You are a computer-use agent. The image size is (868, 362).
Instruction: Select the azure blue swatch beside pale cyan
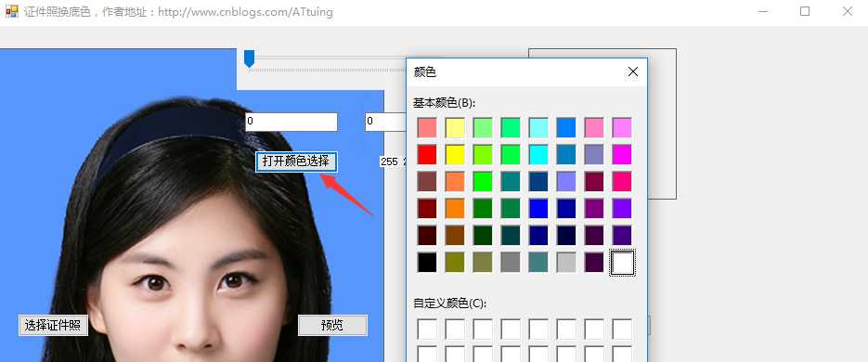click(x=566, y=127)
